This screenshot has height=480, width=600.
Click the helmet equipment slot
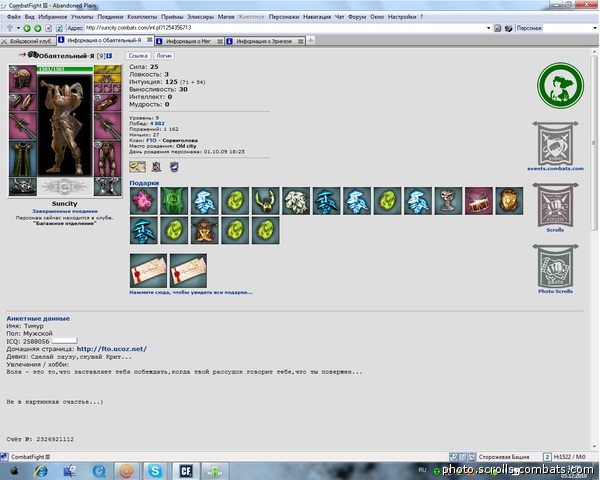pyautogui.click(x=23, y=79)
